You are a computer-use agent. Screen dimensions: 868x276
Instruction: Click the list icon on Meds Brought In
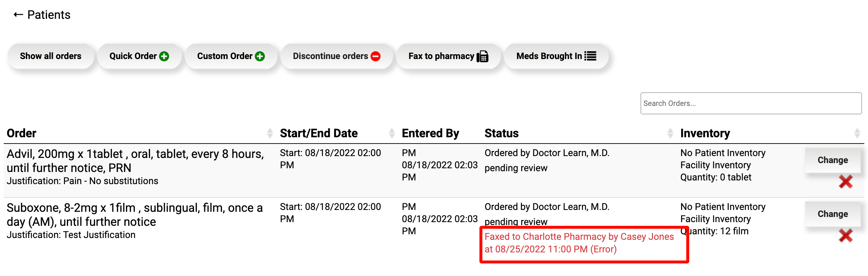point(590,56)
